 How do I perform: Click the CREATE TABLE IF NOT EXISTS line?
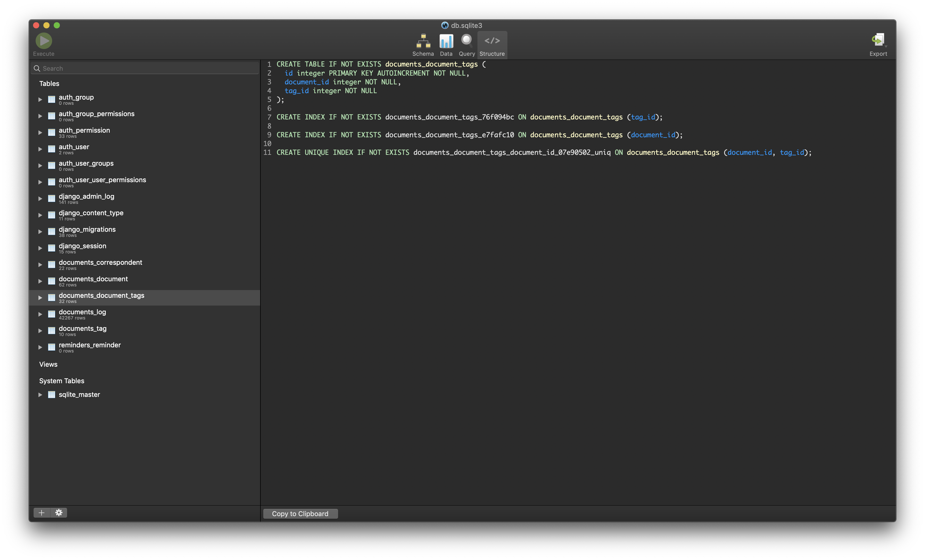click(381, 64)
